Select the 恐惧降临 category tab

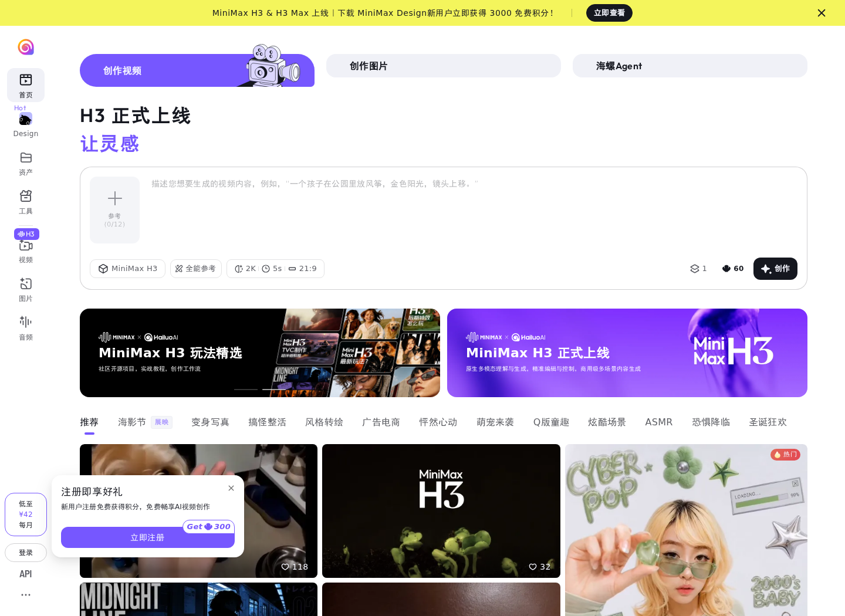[711, 422]
